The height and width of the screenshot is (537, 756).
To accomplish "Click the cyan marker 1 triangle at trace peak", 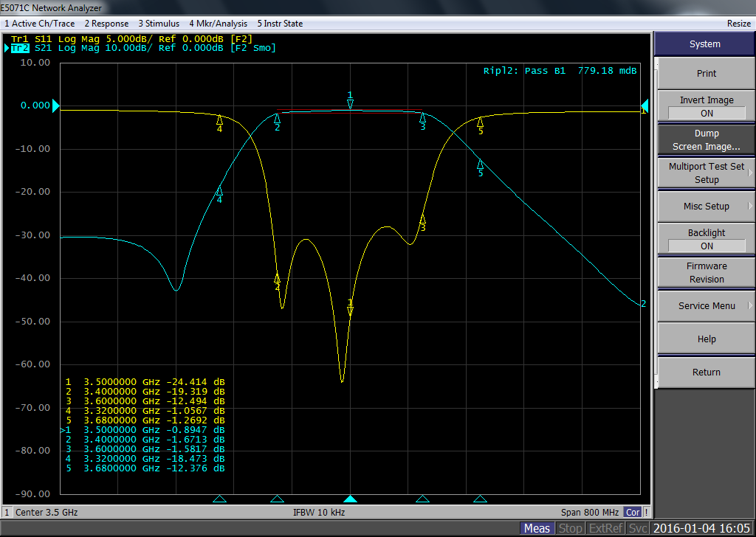I will click(x=351, y=103).
